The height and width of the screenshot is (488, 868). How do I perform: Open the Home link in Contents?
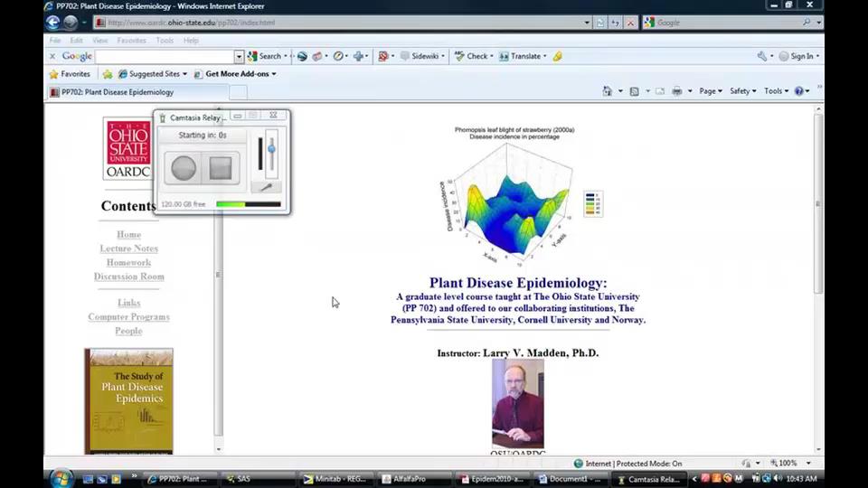pos(129,235)
